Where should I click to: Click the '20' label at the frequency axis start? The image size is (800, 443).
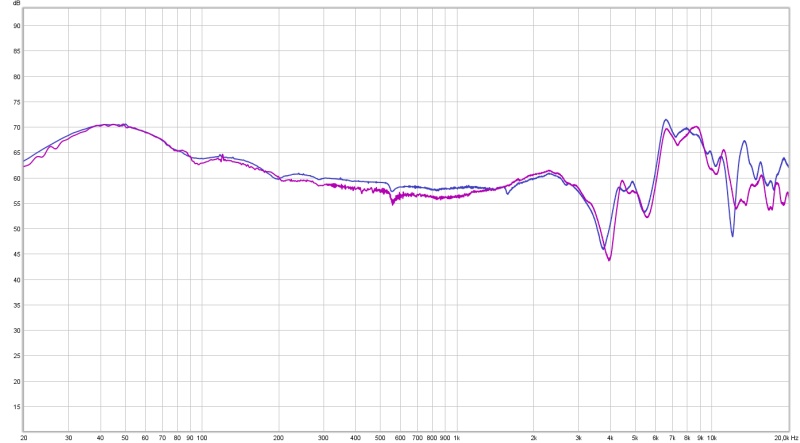(x=24, y=437)
